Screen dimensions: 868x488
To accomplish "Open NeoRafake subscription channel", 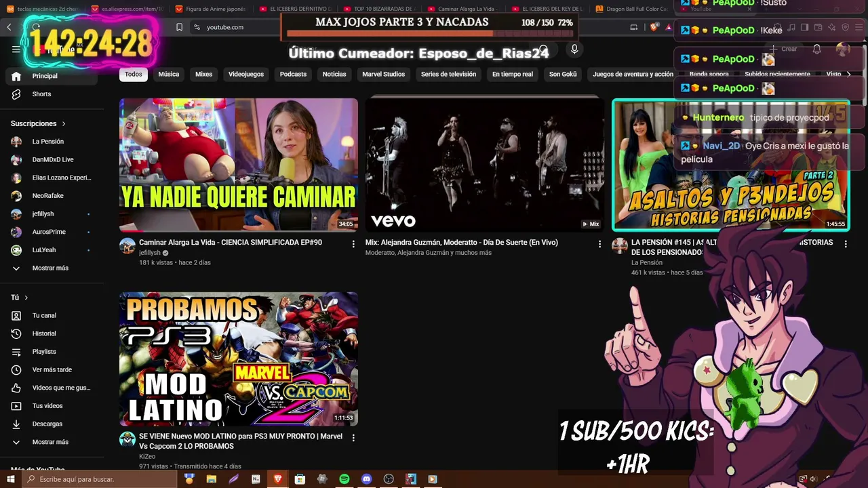I will coord(50,196).
